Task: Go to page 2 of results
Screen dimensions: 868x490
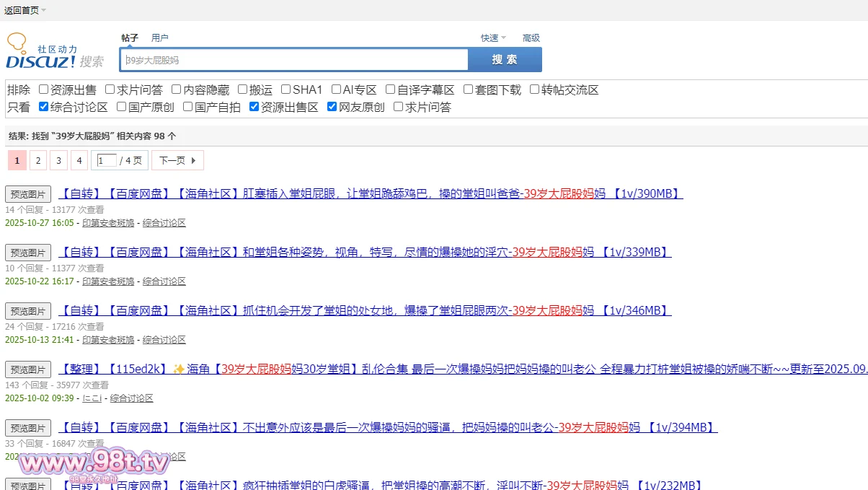Action: [x=37, y=160]
